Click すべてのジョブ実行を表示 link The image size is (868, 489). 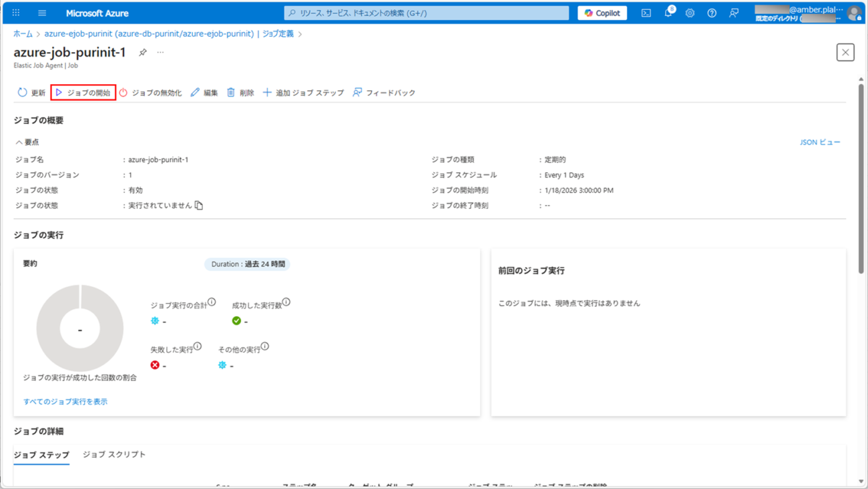coord(65,402)
